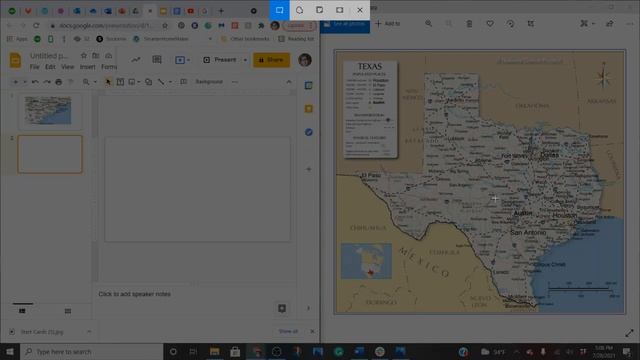Screen dimensions: 640x360
Task: Click the Zoom magnifier in Slides toolbar
Action: (x=86, y=82)
